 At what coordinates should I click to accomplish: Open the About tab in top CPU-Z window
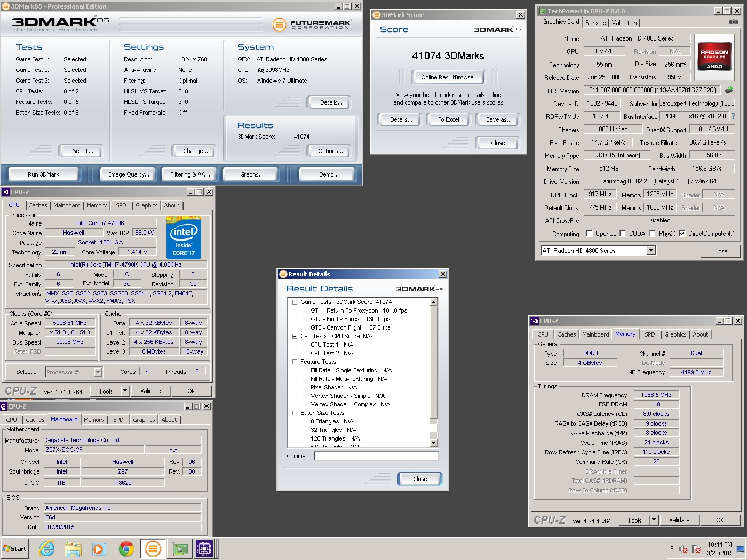172,205
